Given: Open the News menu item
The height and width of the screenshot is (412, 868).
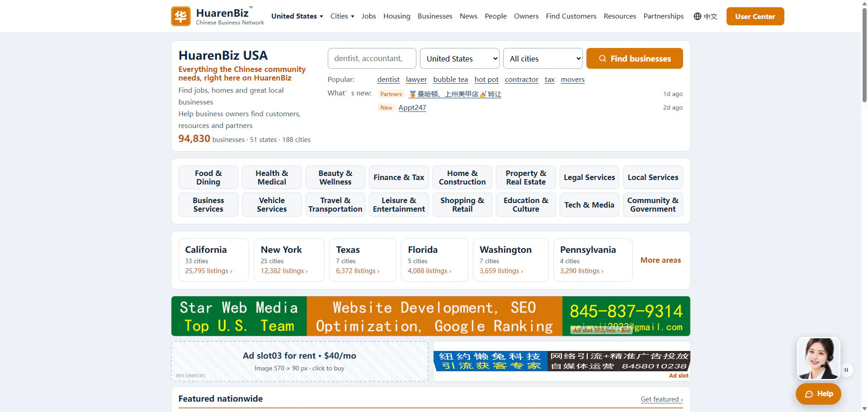Looking at the screenshot, I should tap(468, 16).
